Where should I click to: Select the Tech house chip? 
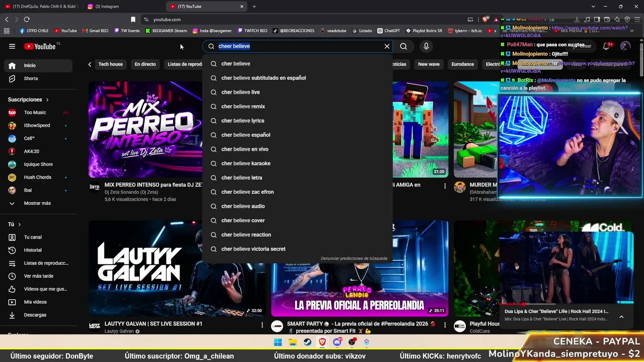111,64
